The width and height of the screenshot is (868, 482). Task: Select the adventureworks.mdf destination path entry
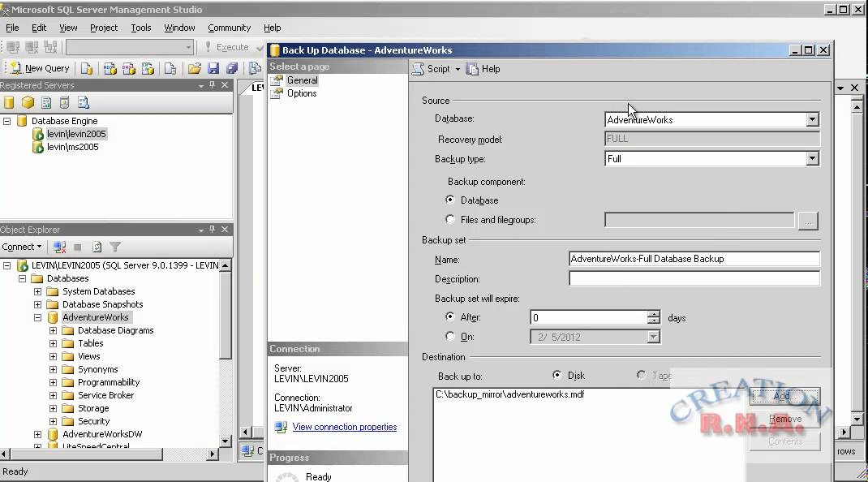click(x=509, y=394)
